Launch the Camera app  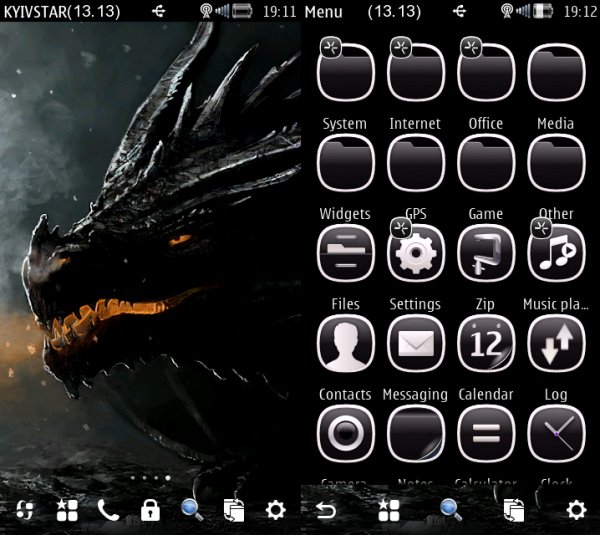click(346, 434)
